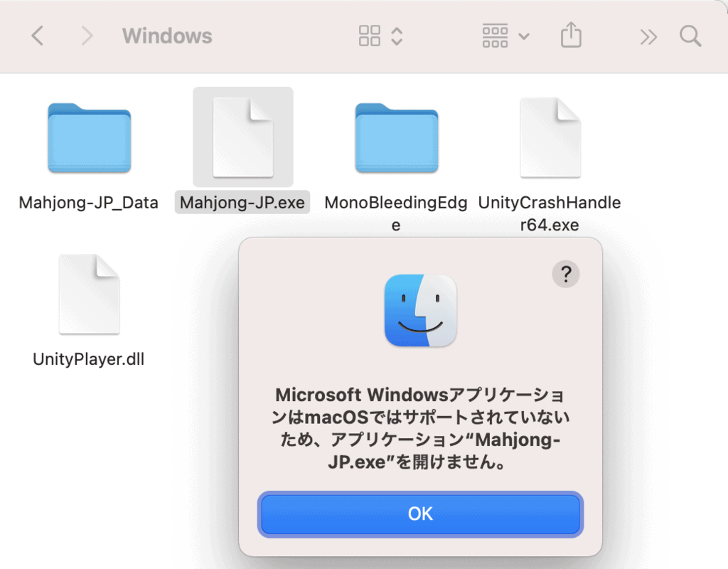Screen dimensions: 728x569
Task: Click the Windows folder title
Action: point(167,36)
